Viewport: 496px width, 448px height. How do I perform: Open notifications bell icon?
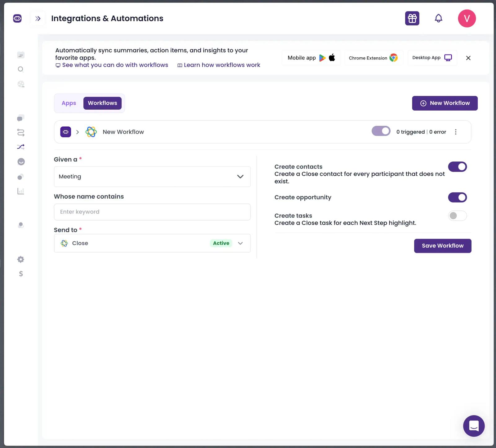[438, 18]
